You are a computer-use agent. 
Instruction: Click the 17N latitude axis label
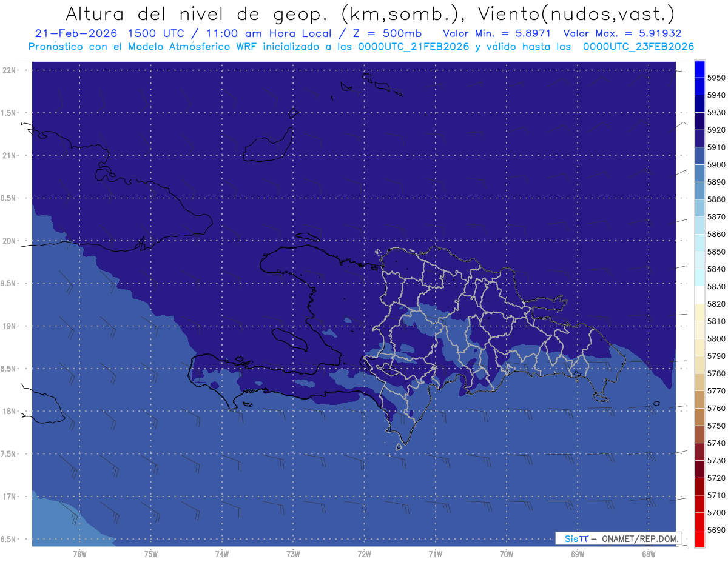click(8, 497)
